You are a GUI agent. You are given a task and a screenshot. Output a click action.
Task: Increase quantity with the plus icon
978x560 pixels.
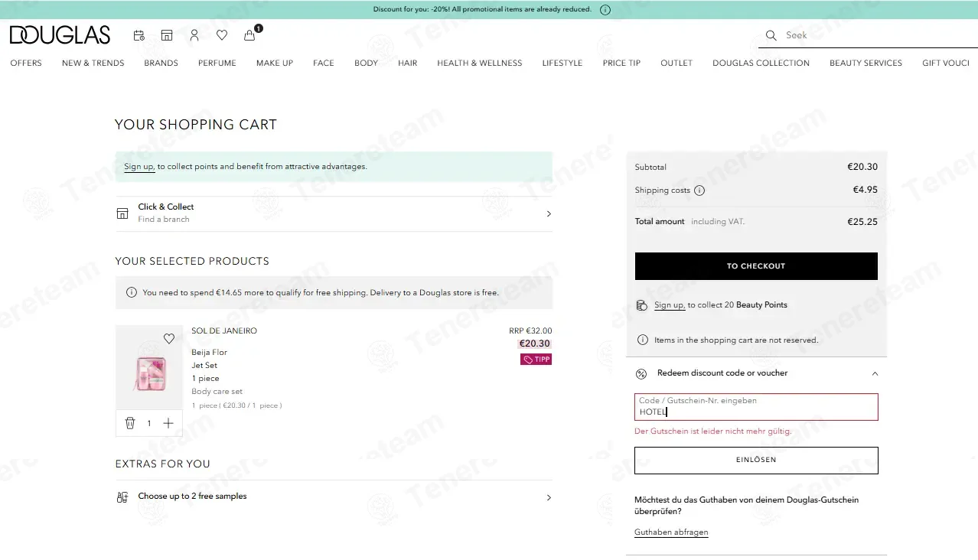pos(168,423)
